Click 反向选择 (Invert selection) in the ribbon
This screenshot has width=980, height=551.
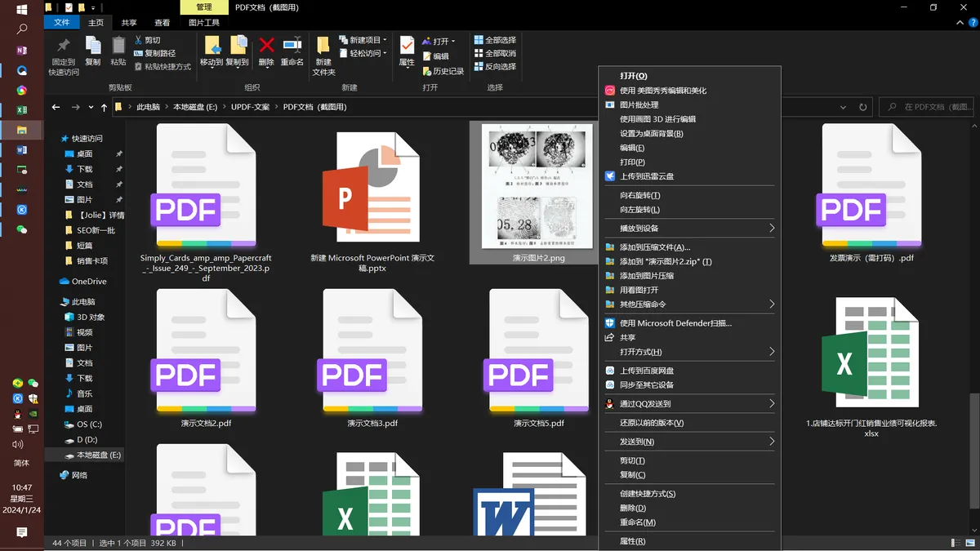[495, 66]
